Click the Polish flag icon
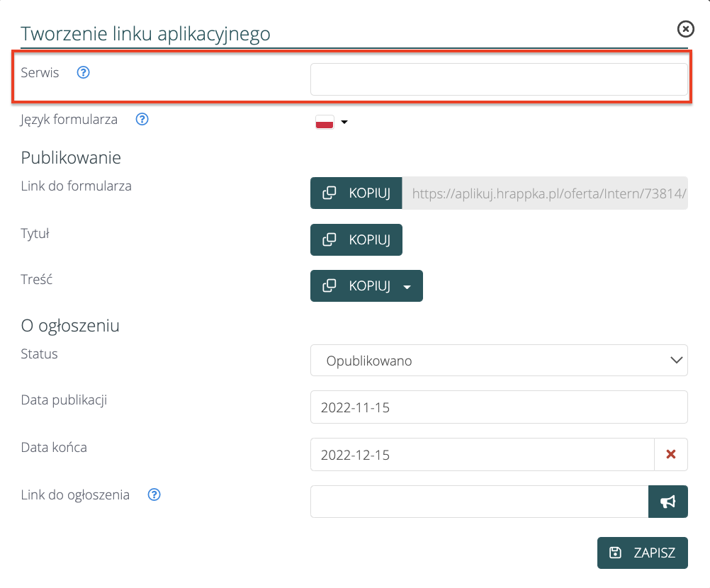The image size is (710, 588). (325, 123)
